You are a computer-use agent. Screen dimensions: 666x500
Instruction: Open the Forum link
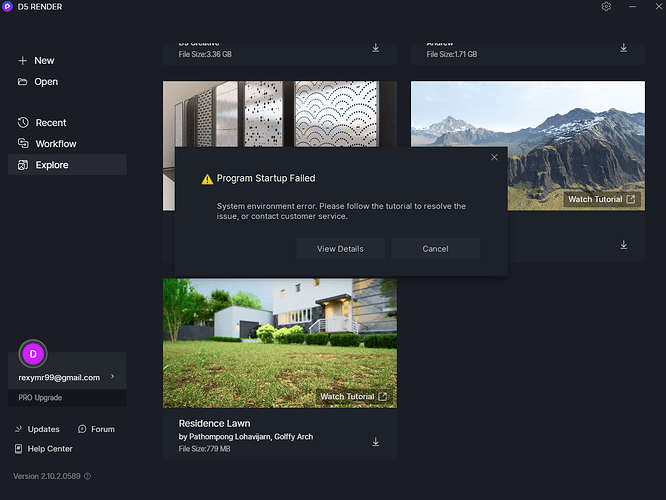(x=96, y=429)
